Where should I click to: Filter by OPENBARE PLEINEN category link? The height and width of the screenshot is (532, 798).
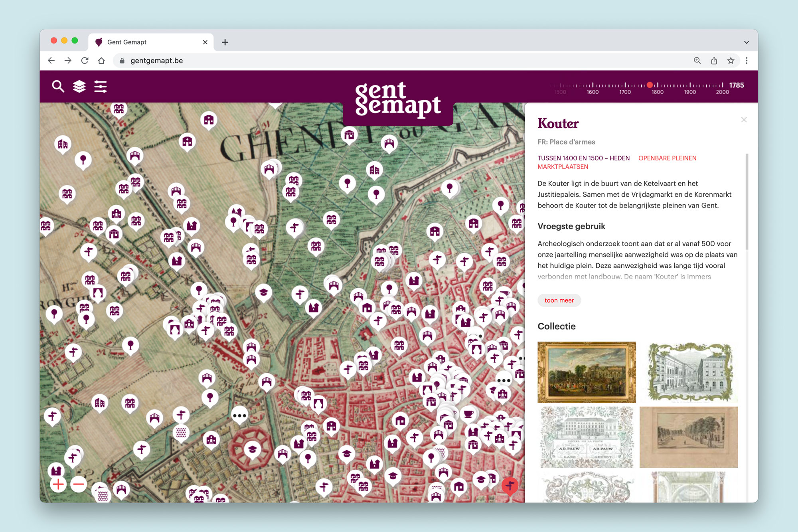[x=667, y=158]
